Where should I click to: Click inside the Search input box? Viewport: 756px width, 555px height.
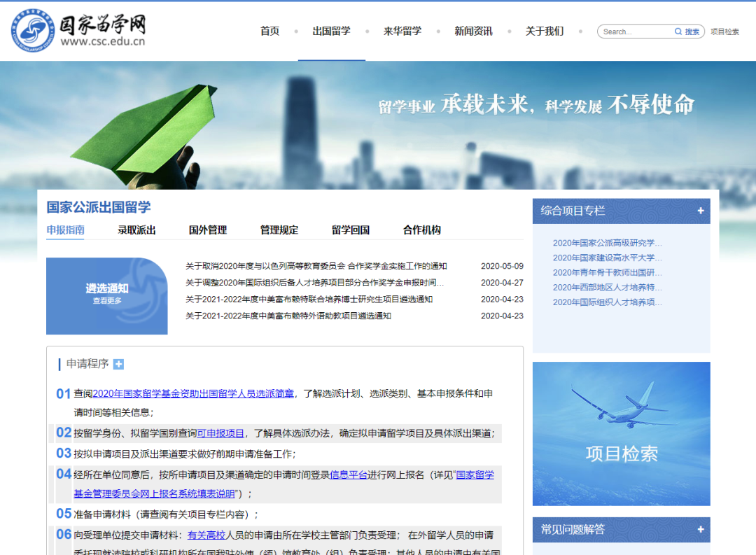pyautogui.click(x=637, y=31)
